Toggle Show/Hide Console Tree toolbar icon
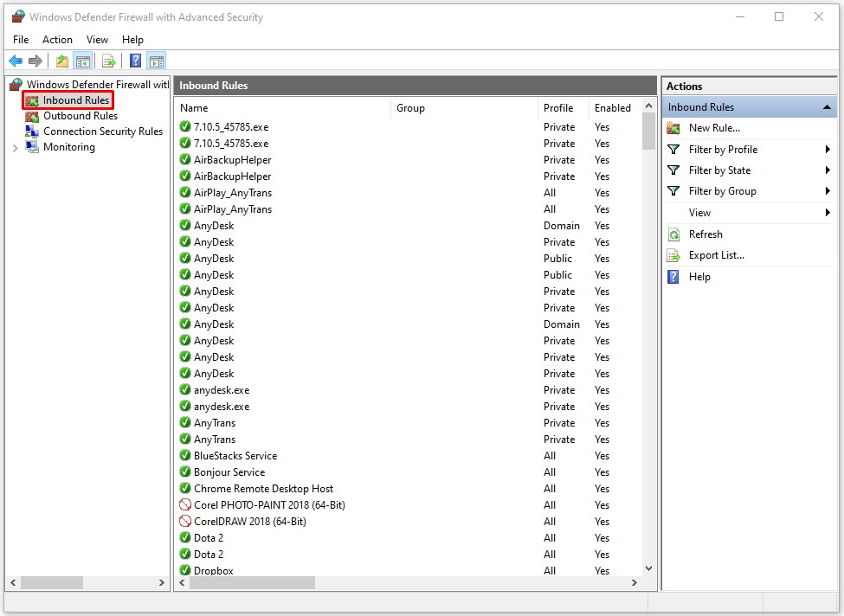This screenshot has height=616, width=844. click(83, 61)
